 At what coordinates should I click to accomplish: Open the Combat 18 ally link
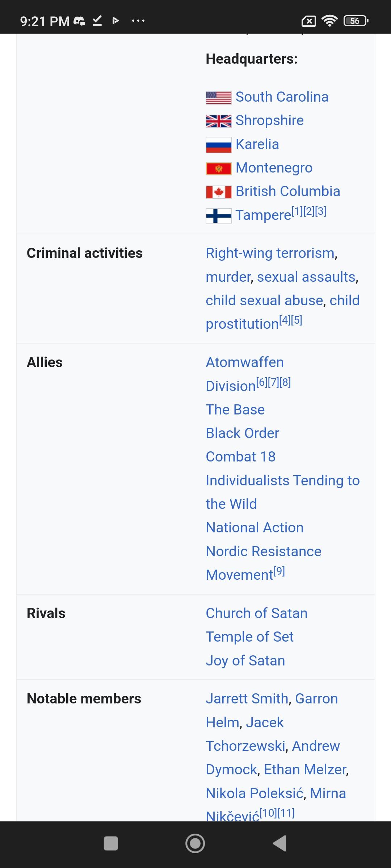click(240, 457)
